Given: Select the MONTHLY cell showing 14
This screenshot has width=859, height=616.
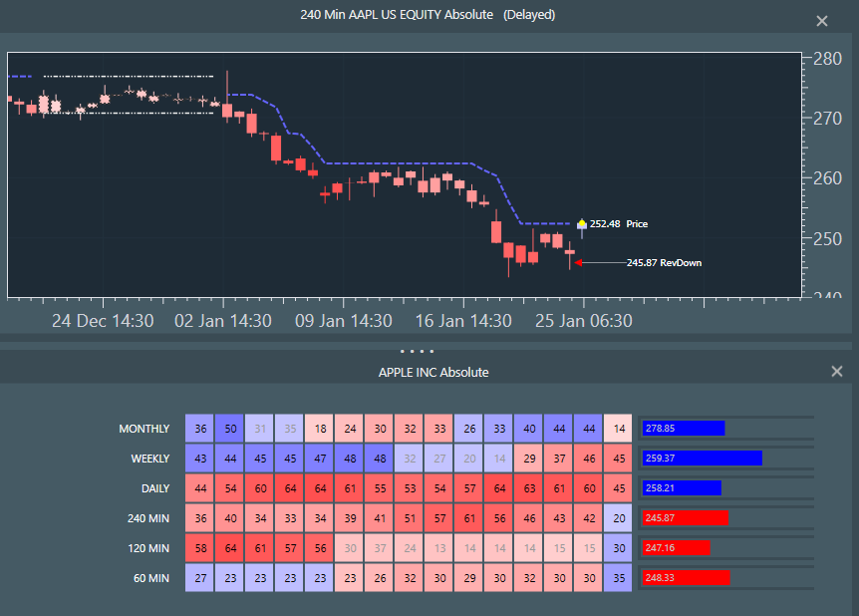Looking at the screenshot, I should [619, 429].
